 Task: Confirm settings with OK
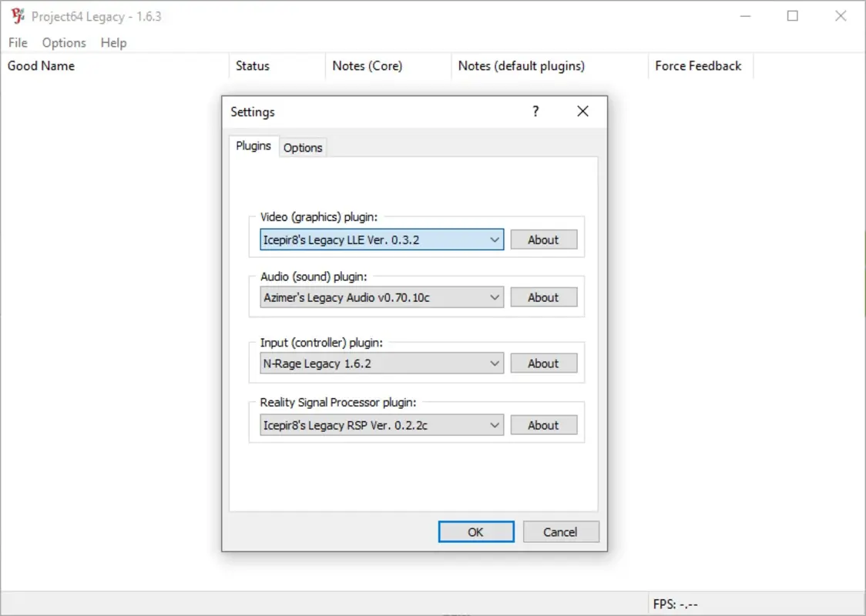[x=476, y=531]
